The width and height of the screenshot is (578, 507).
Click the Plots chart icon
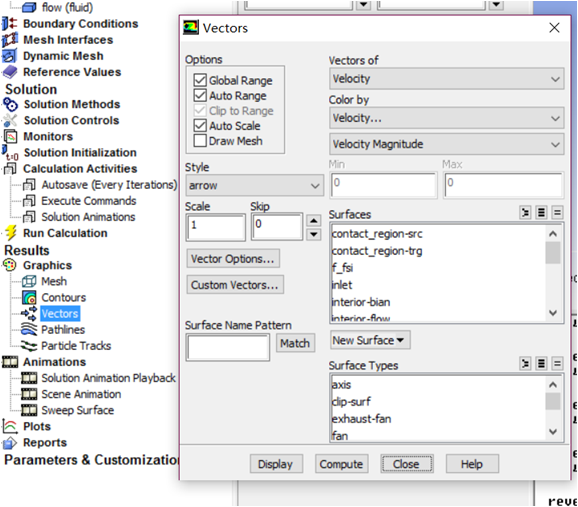(10, 426)
